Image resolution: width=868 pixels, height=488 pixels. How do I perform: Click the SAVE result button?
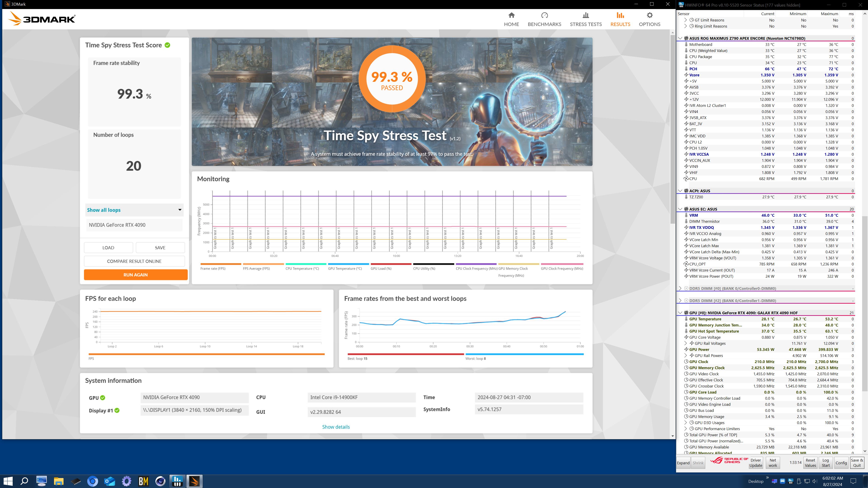click(160, 248)
